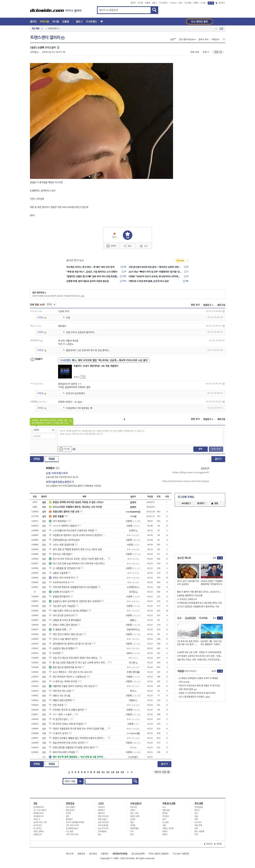The height and width of the screenshot is (868, 255).
Task: Open the 갤로그 nav item
Action: pyautogui.click(x=79, y=22)
